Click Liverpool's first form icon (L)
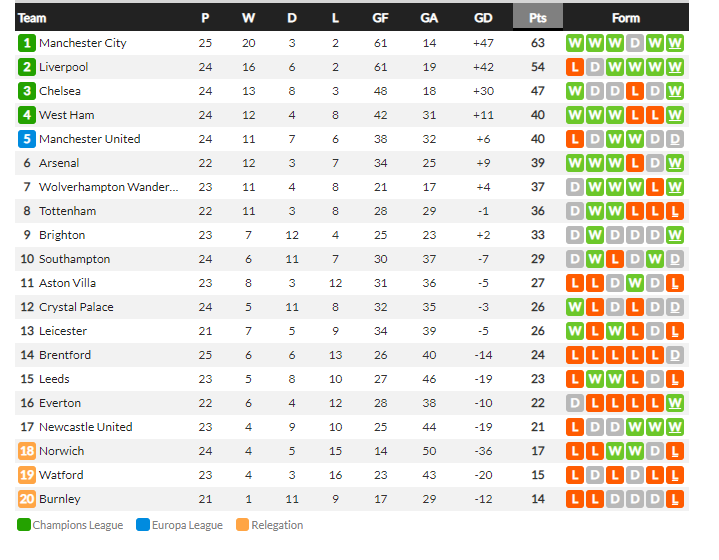Screen dimensions: 719x560 click(575, 67)
